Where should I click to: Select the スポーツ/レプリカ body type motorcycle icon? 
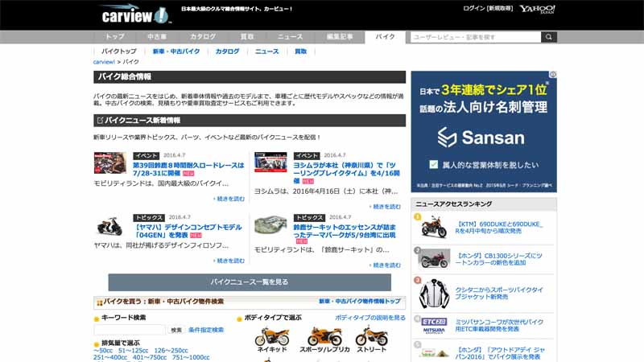point(324,335)
